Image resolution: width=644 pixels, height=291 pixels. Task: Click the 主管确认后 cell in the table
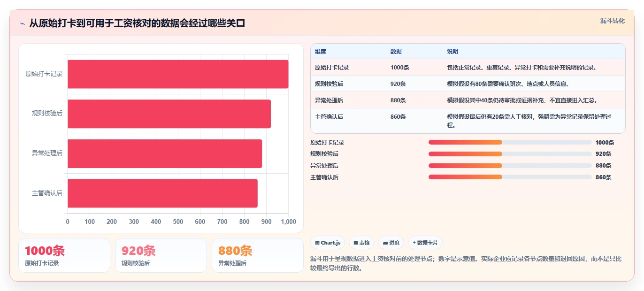click(329, 117)
